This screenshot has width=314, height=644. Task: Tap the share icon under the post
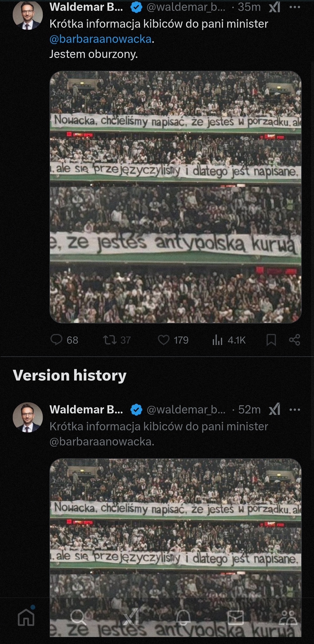tap(295, 340)
